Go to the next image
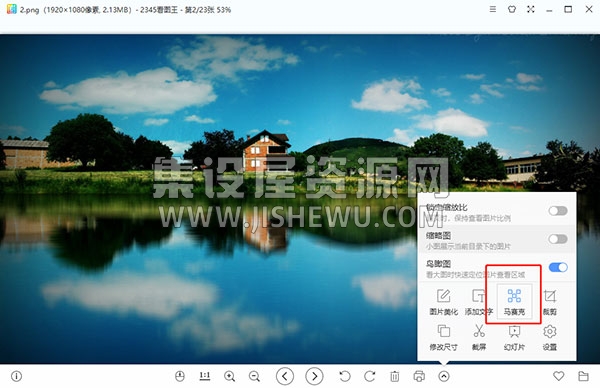The height and width of the screenshot is (388, 600). coord(314,377)
